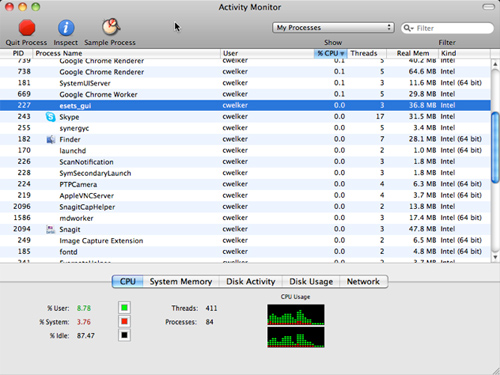Sort by Process Name column header
This screenshot has height=375, width=500.
[126, 53]
